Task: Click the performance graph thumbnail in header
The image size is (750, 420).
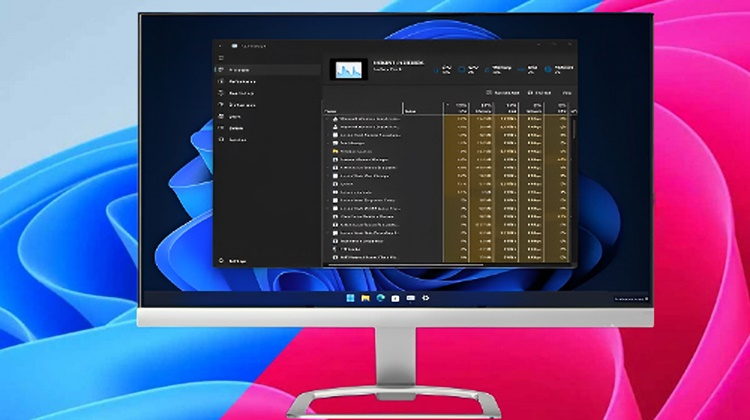Action: [x=349, y=70]
